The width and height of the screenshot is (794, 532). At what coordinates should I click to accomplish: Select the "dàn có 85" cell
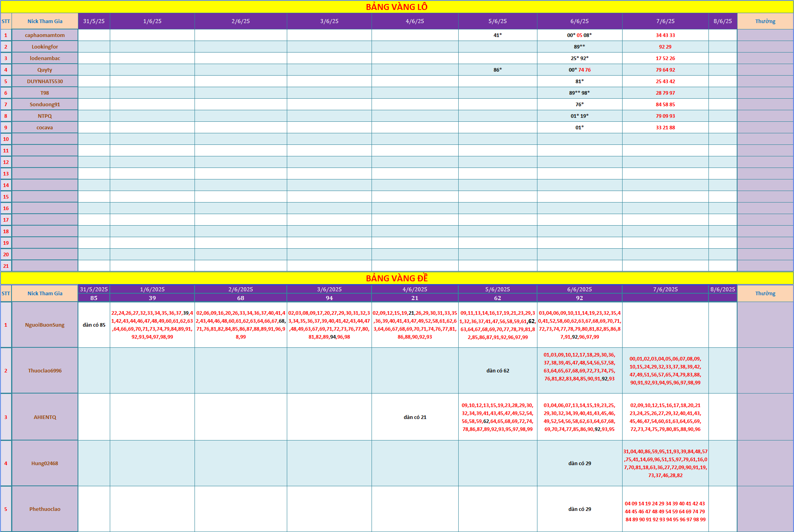(94, 325)
